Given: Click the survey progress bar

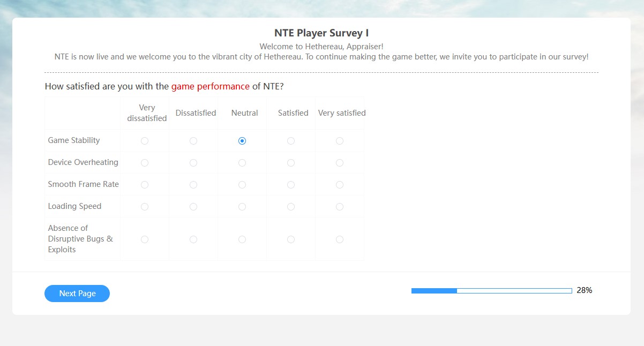Looking at the screenshot, I should tap(492, 291).
